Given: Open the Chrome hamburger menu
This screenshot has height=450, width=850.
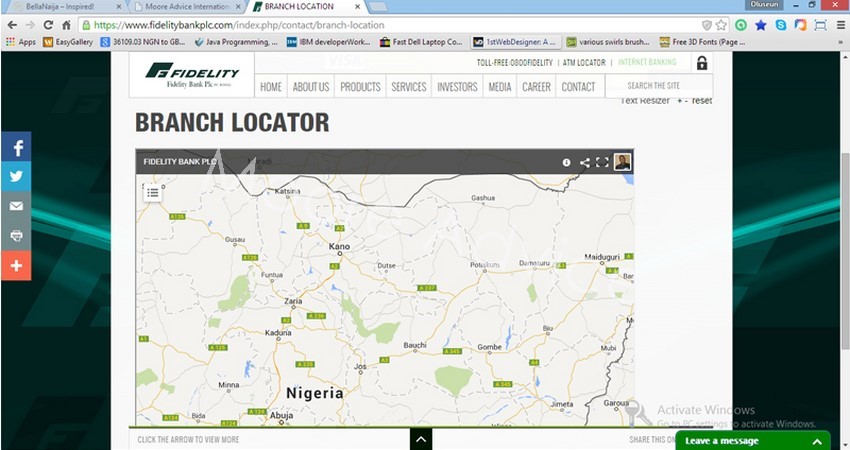Looking at the screenshot, I should pyautogui.click(x=840, y=25).
